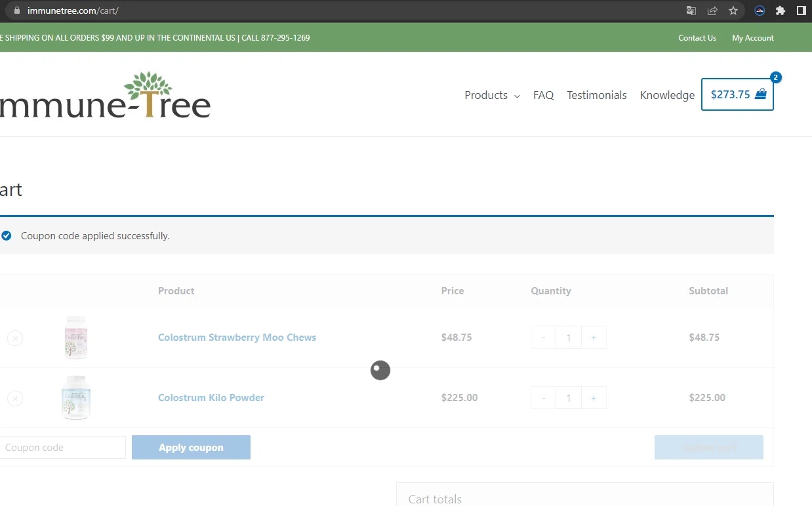Click the Product column header
Image resolution: width=812 pixels, height=506 pixels.
(176, 291)
